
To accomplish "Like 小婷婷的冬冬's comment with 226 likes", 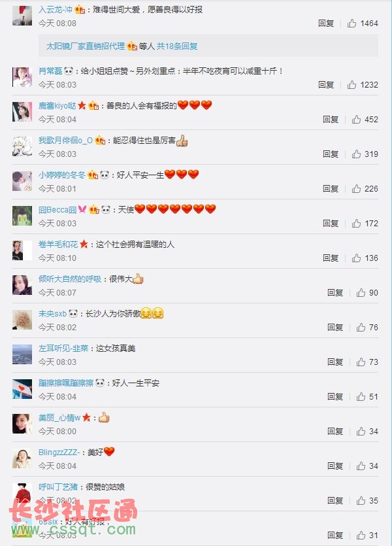I will click(356, 189).
